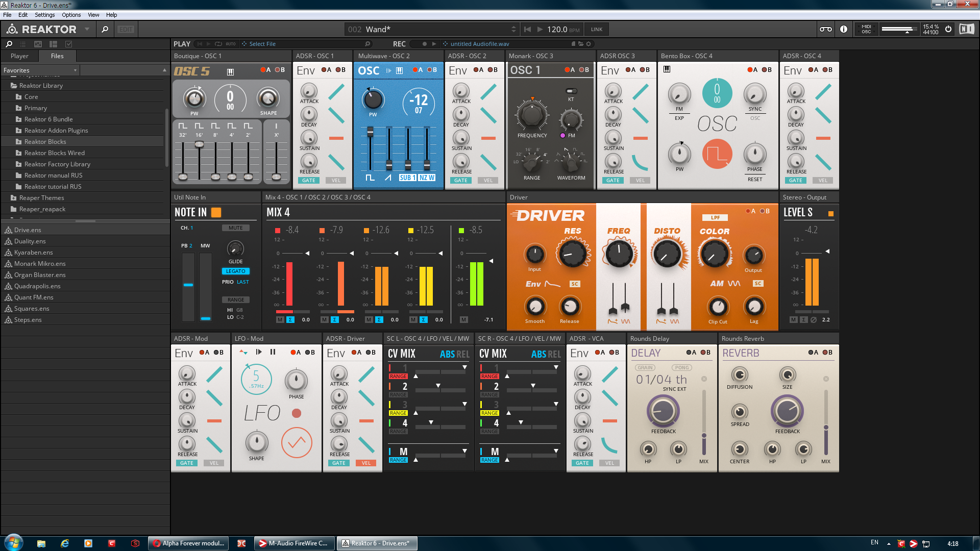This screenshot has width=980, height=551.
Task: Toggle NZ W on Multiwave oscillator
Action: pos(427,178)
